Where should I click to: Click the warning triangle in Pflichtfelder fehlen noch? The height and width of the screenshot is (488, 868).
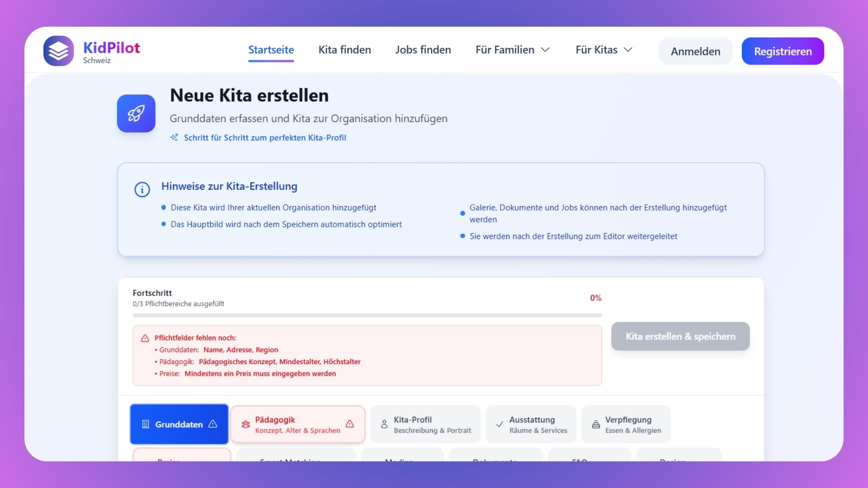pyautogui.click(x=145, y=338)
